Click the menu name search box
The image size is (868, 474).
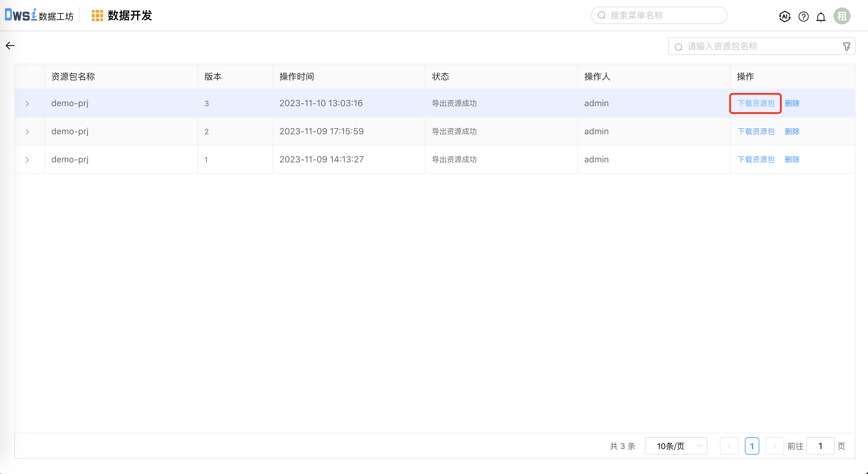point(664,16)
